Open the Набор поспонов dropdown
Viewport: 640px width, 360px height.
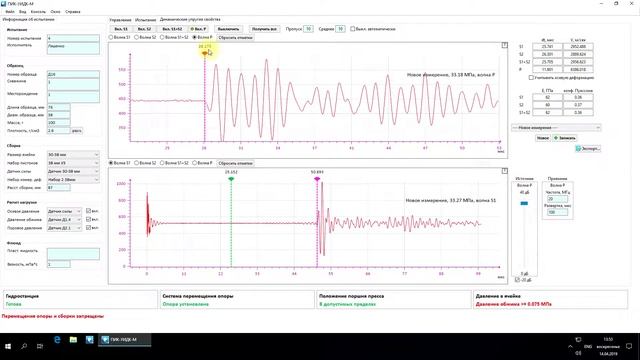pos(73,163)
